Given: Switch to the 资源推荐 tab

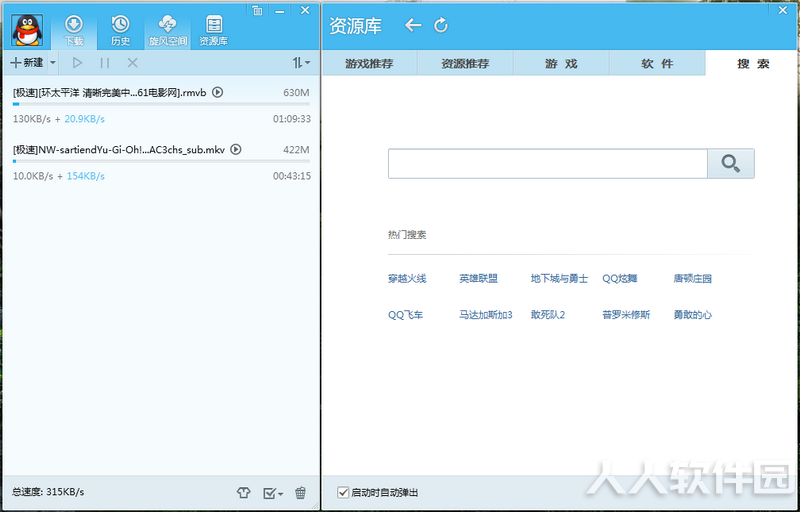Looking at the screenshot, I should click(x=465, y=64).
